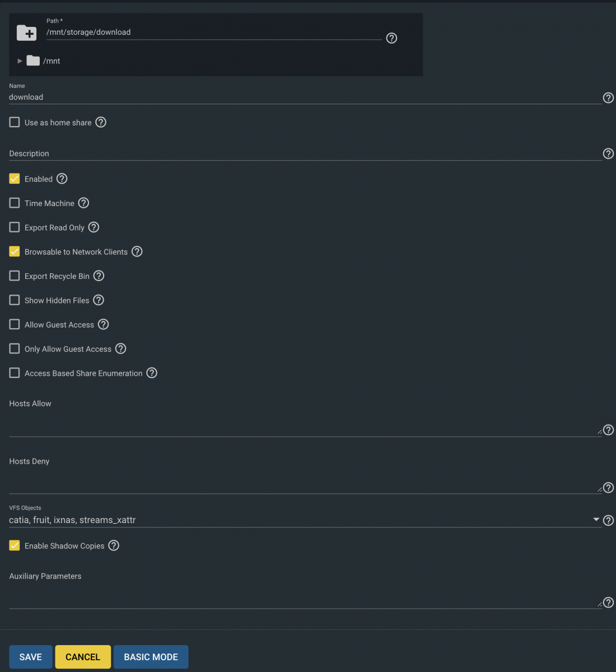Check Allow Guest Access
Image resolution: width=616 pixels, height=672 pixels.
tap(15, 324)
